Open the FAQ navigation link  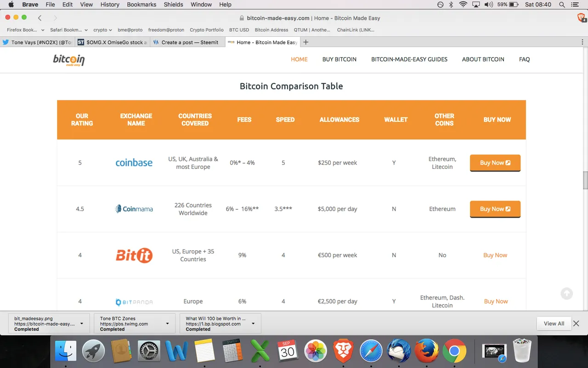point(525,59)
